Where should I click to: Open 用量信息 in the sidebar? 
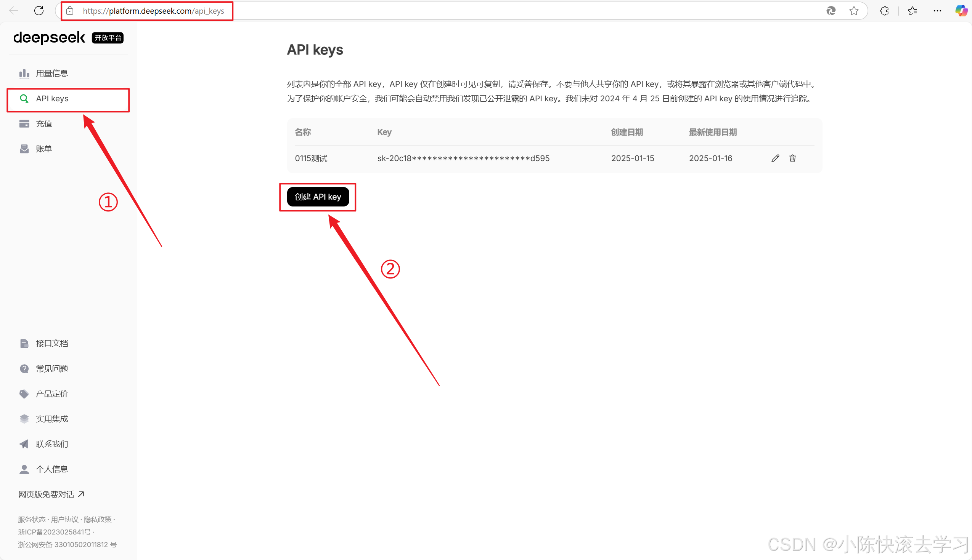[51, 74]
